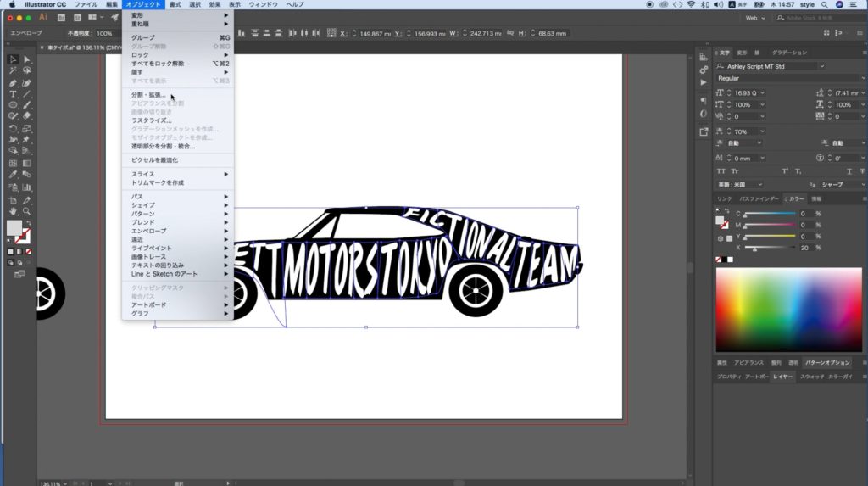Open the 英語: 米国 language dropdown
This screenshot has width=868, height=486.
(740, 185)
